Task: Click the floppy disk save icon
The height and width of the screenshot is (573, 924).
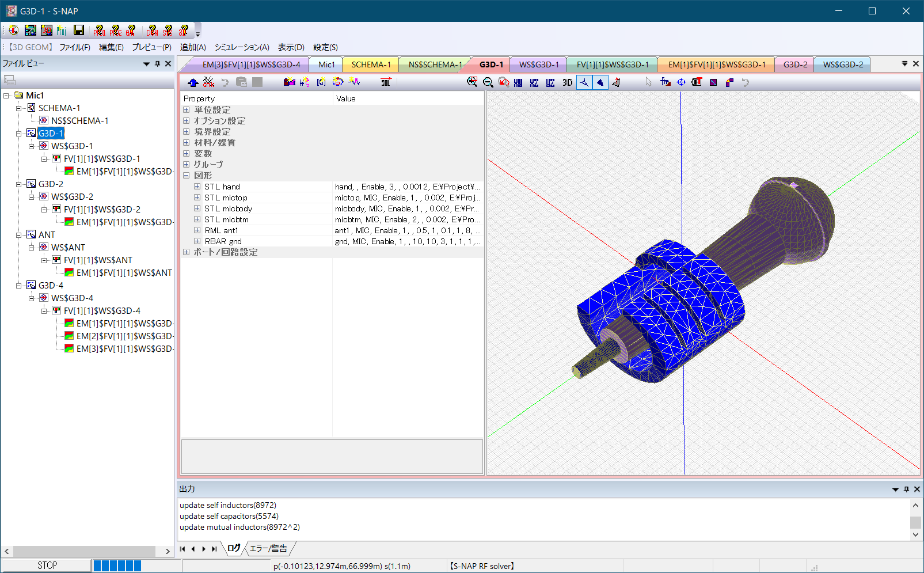Action: [x=79, y=31]
